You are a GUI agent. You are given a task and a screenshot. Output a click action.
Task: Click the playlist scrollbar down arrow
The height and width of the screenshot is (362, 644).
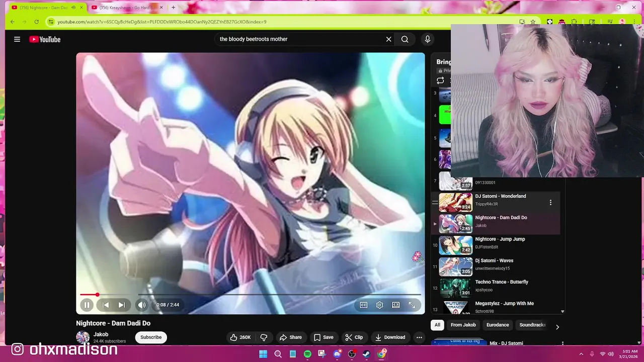(x=562, y=311)
